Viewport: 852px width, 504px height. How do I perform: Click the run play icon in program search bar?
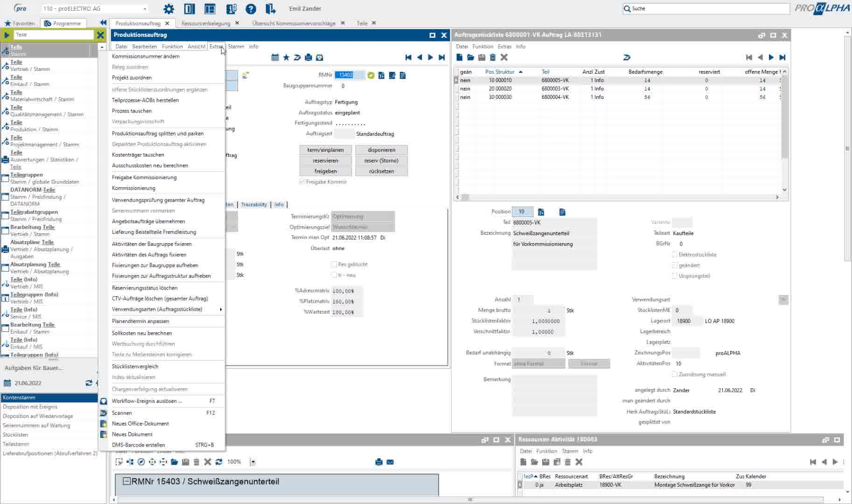(7, 35)
